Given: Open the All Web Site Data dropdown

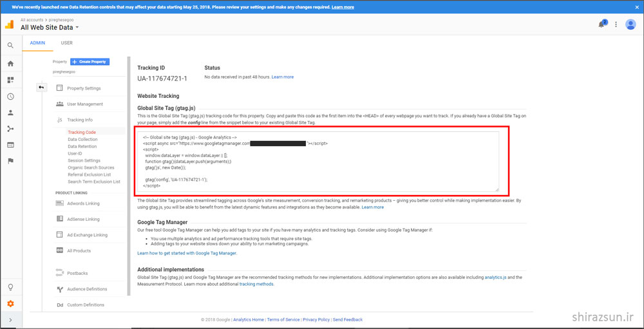Looking at the screenshot, I should point(50,28).
